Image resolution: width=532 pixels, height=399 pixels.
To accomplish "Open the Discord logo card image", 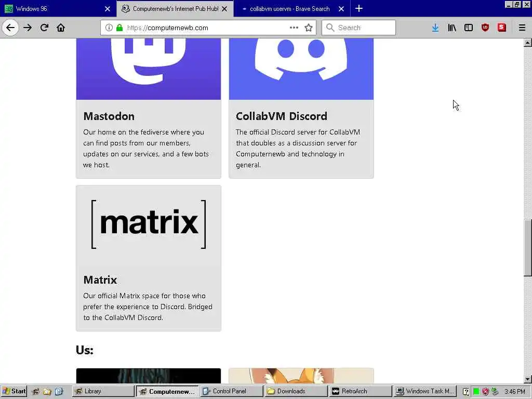I will [x=301, y=69].
